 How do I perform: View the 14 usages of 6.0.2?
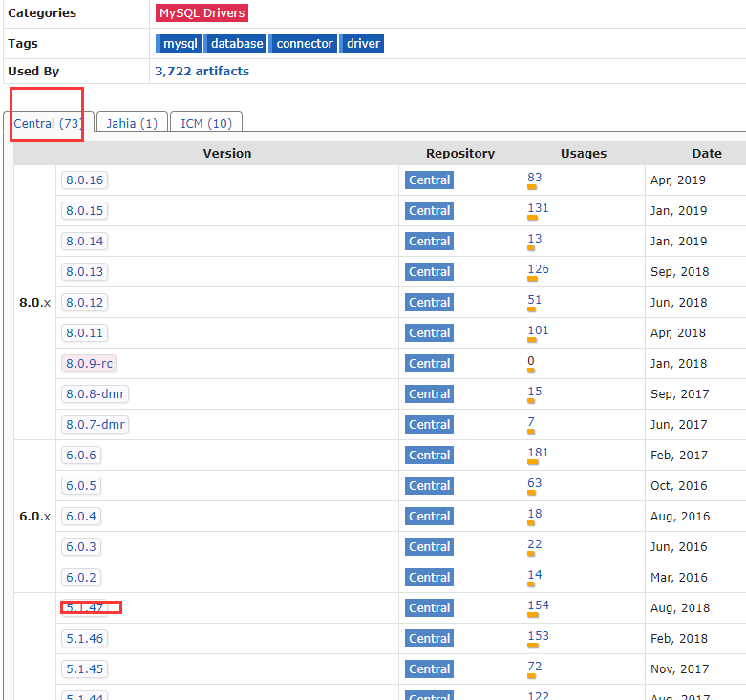534,574
